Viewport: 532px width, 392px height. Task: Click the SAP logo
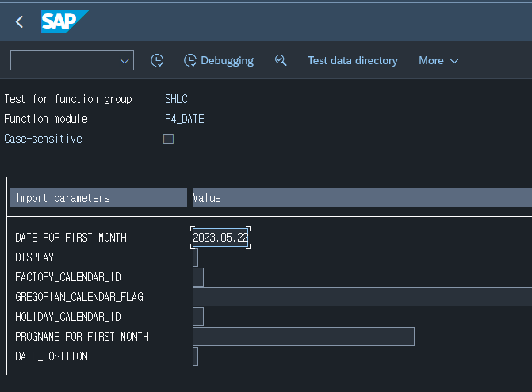65,21
